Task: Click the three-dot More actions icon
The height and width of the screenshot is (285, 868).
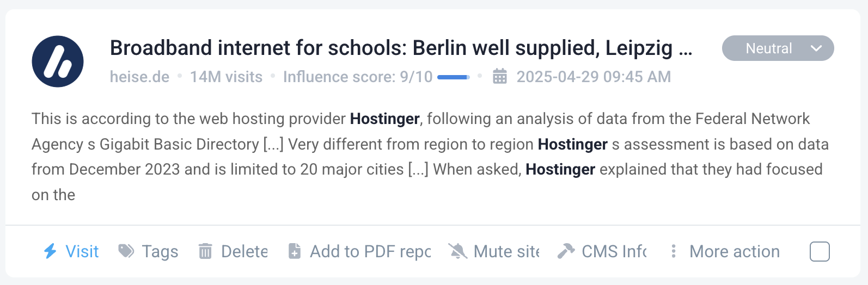Action: (x=674, y=251)
